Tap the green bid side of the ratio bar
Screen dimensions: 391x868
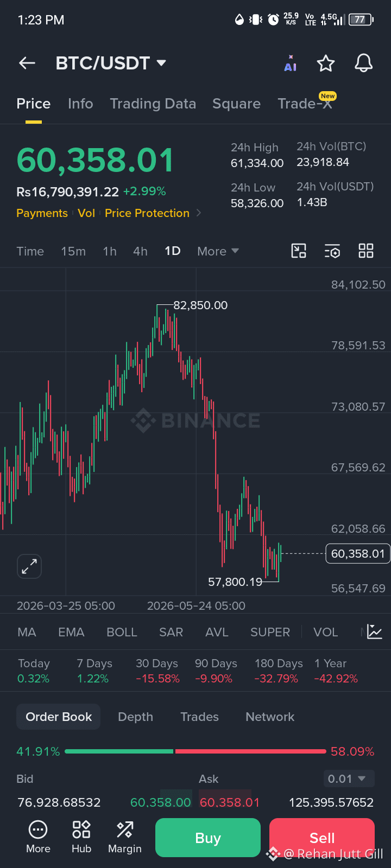point(119,751)
